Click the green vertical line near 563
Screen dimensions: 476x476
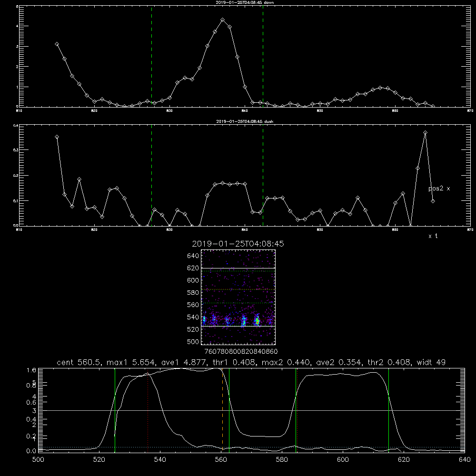229,410
